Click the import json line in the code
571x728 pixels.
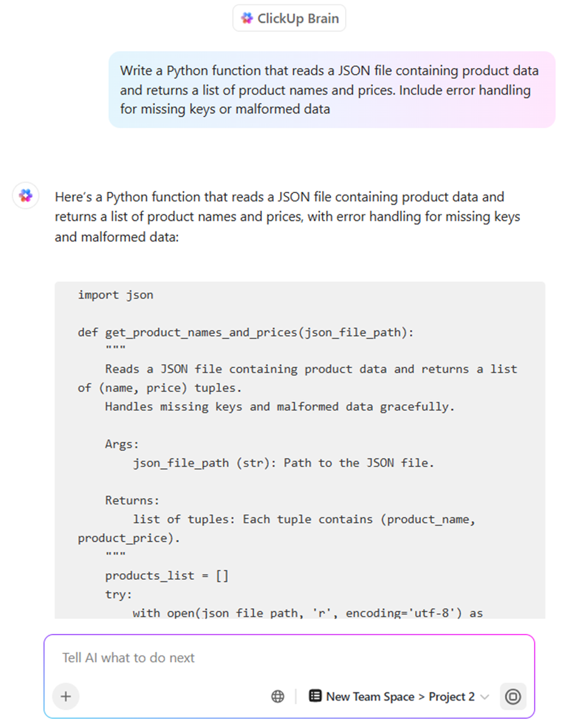[115, 294]
